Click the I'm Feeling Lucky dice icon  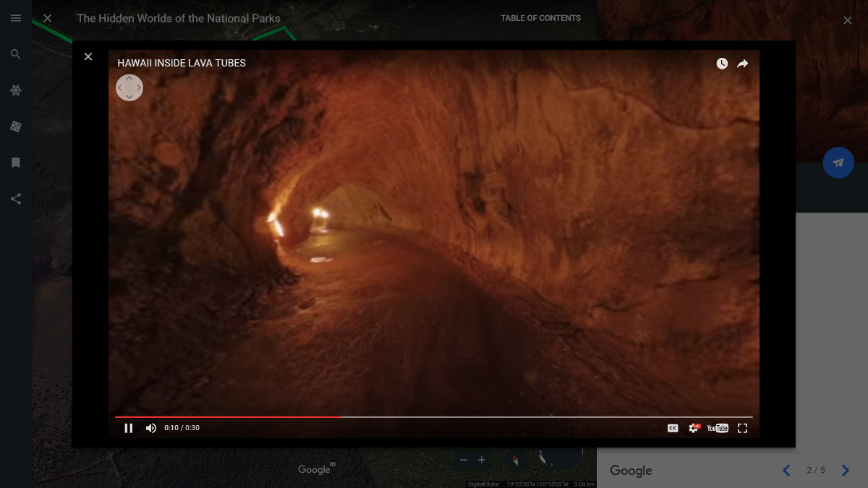pos(16,127)
